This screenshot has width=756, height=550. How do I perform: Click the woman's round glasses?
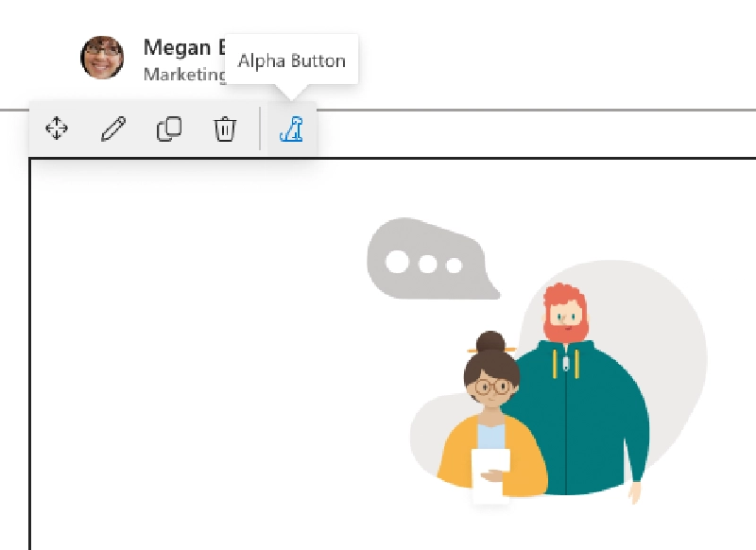(490, 386)
